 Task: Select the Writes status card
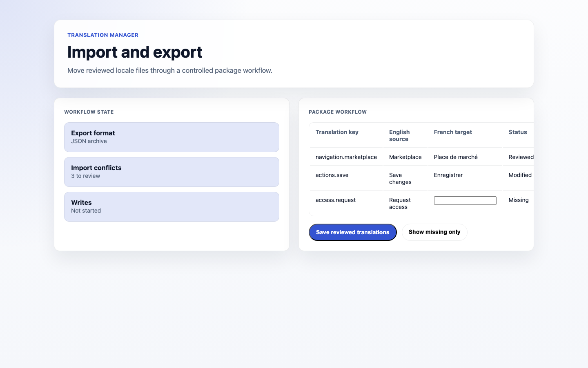171,206
